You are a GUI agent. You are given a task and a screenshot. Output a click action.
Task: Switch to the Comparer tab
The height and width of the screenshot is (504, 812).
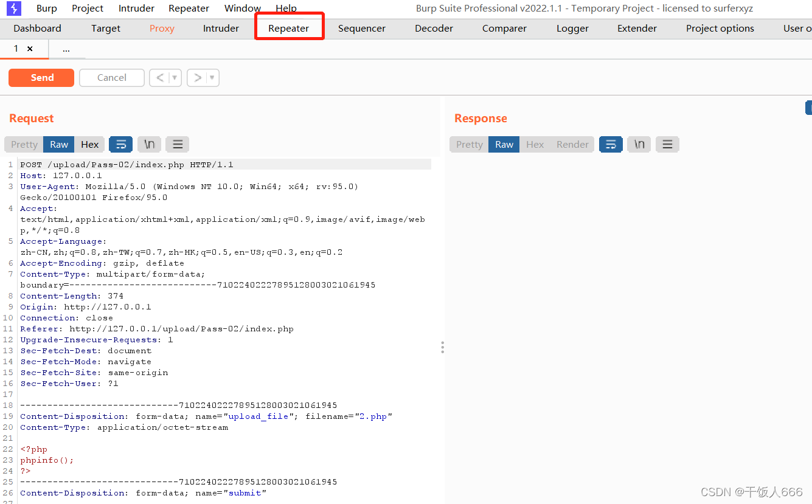click(504, 29)
